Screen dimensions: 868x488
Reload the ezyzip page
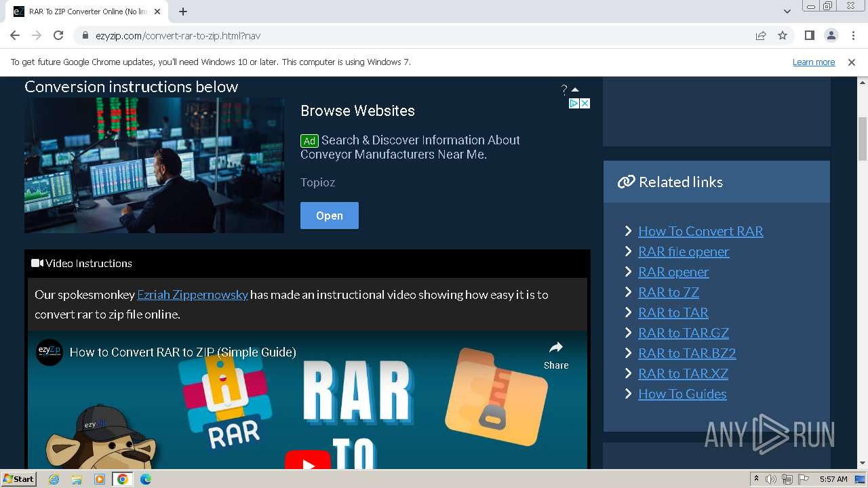tap(58, 35)
